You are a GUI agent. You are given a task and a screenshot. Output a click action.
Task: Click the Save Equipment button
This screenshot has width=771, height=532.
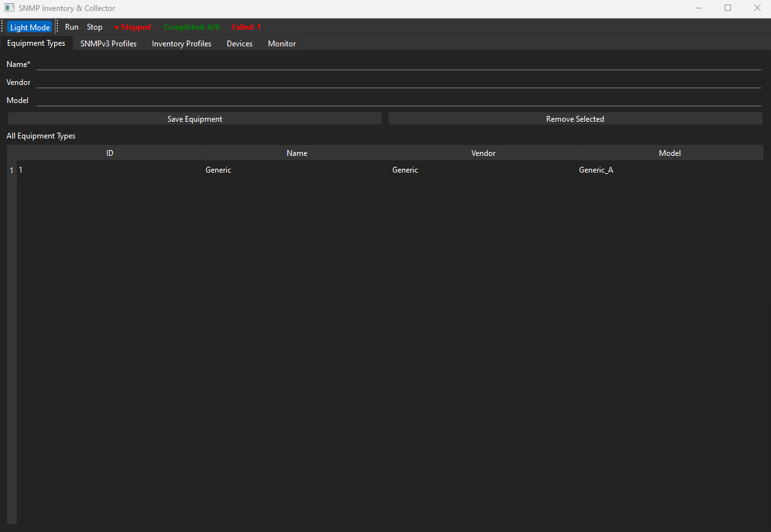tap(194, 119)
